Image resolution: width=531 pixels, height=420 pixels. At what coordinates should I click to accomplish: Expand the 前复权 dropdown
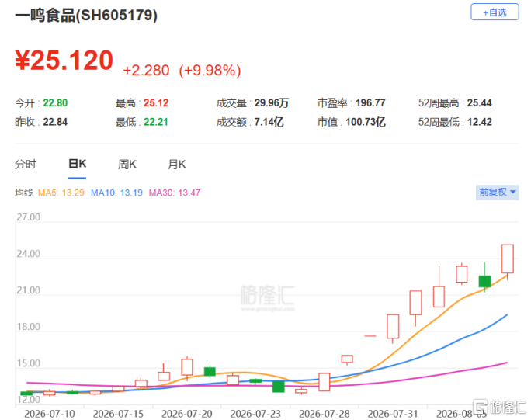(x=497, y=192)
